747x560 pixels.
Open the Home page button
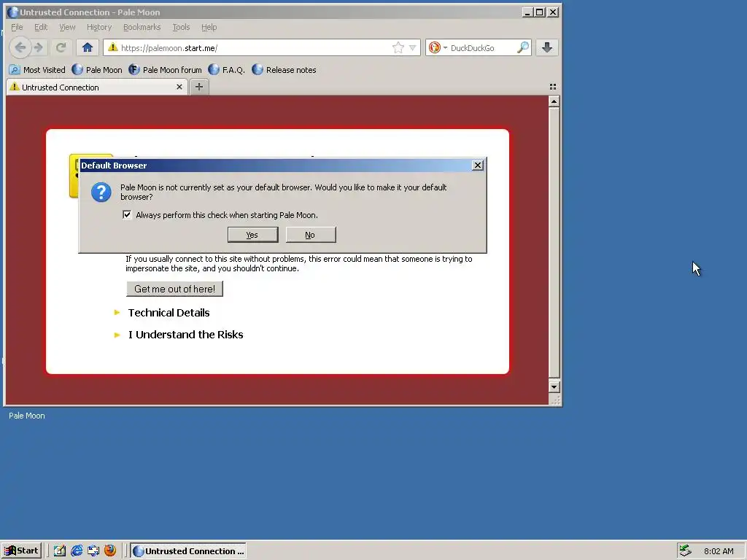pyautogui.click(x=88, y=47)
